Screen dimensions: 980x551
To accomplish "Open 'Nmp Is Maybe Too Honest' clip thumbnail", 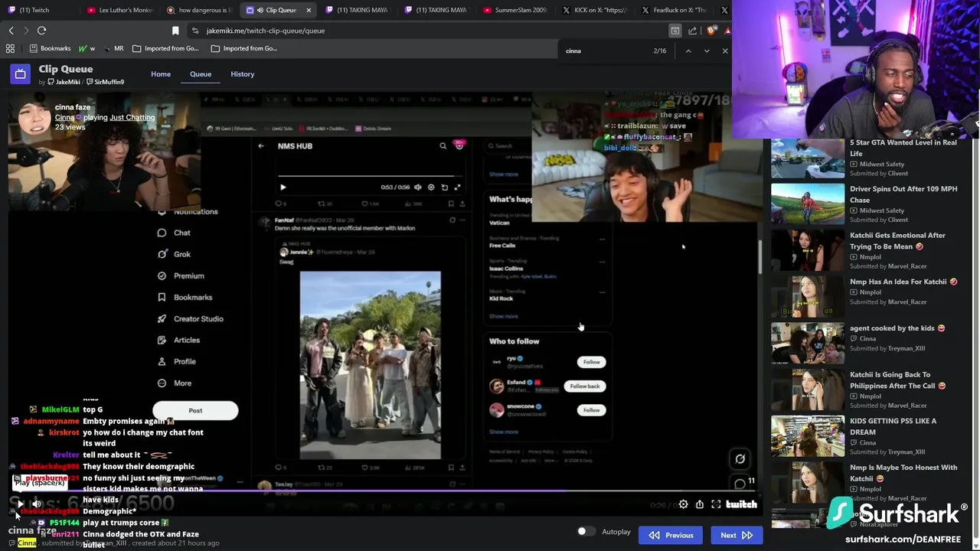I will point(808,483).
